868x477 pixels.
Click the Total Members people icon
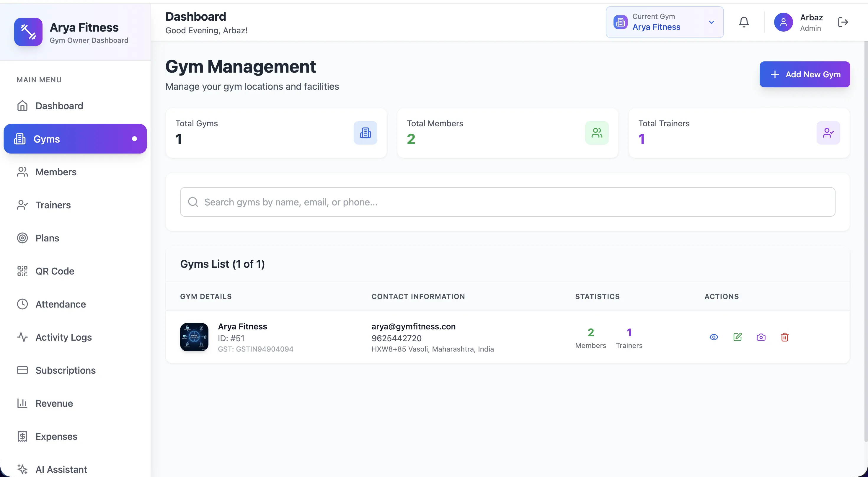click(597, 133)
